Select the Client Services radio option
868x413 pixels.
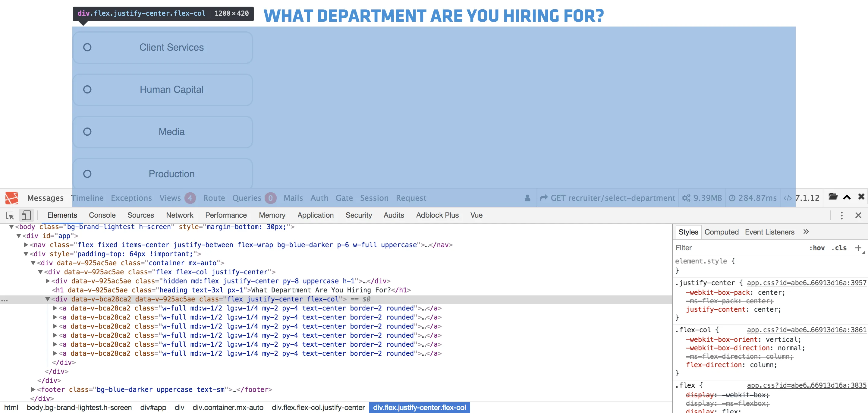[87, 47]
